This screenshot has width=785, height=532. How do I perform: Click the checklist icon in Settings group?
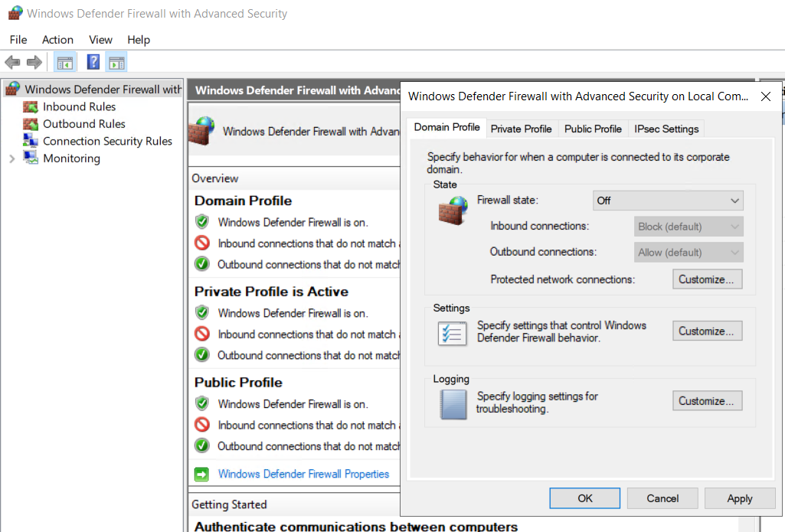tap(452, 333)
